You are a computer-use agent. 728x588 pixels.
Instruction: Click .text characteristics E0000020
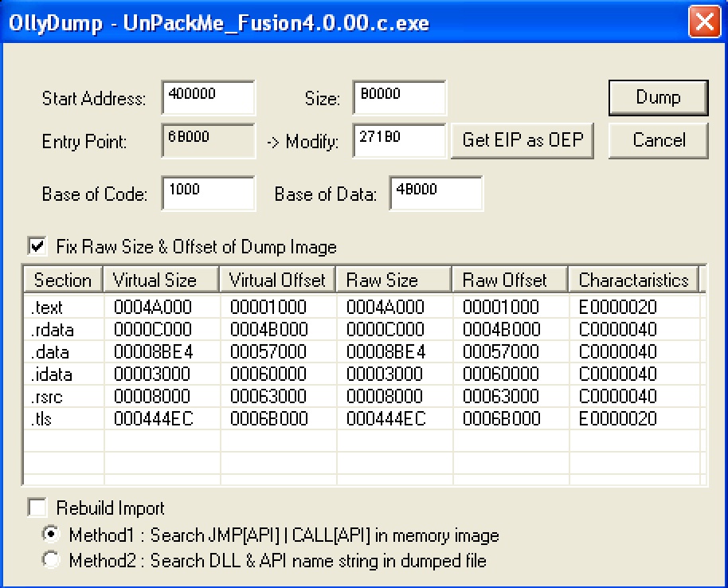click(x=617, y=307)
